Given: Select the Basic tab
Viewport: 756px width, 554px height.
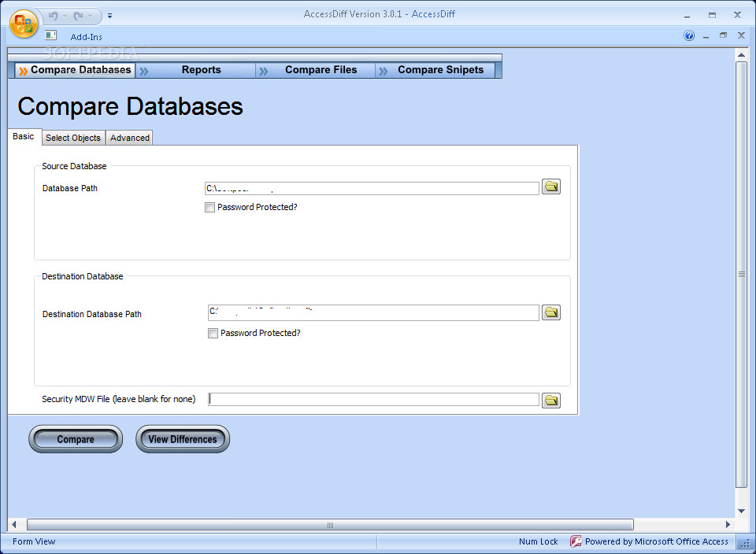Looking at the screenshot, I should [x=24, y=136].
